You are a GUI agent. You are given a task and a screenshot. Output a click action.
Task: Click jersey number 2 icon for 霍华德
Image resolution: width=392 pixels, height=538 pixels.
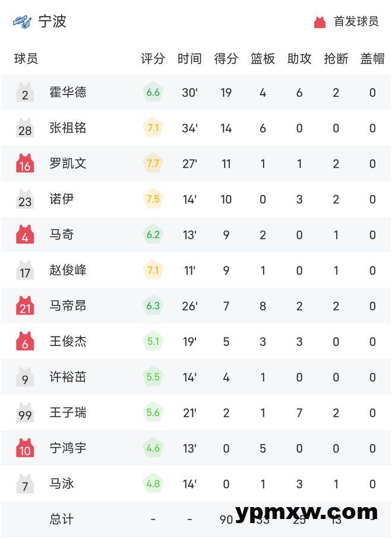click(25, 92)
